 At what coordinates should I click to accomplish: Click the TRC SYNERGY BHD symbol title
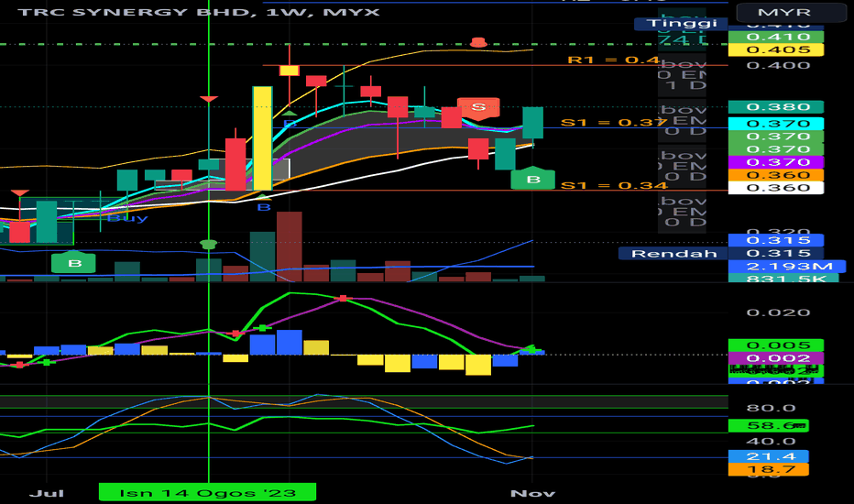tap(133, 12)
